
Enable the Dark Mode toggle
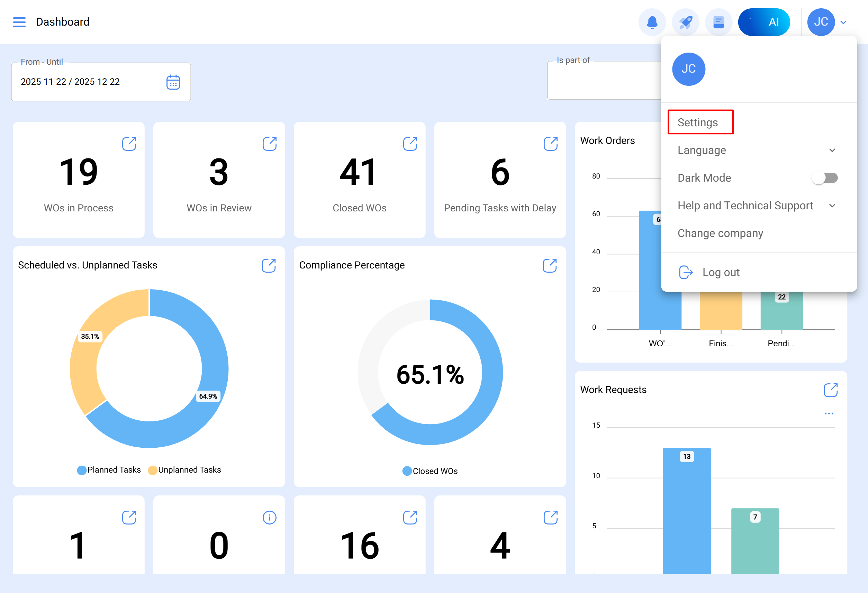click(x=825, y=178)
